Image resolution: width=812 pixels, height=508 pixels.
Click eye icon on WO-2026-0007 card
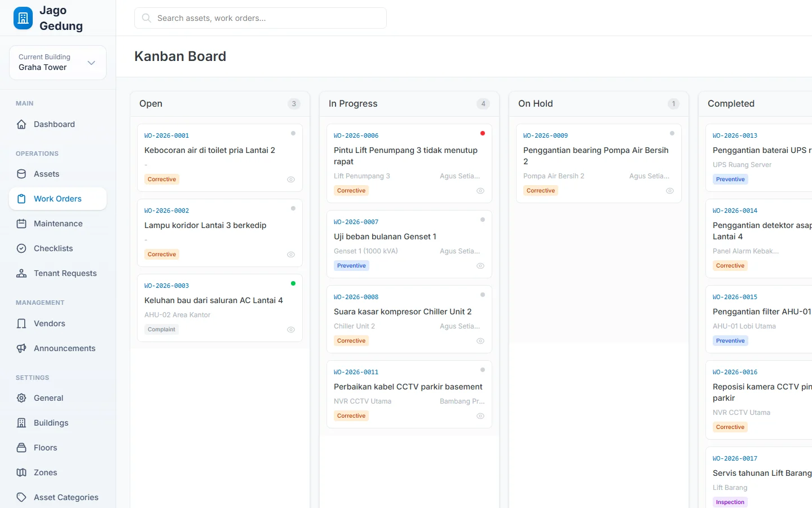click(480, 266)
